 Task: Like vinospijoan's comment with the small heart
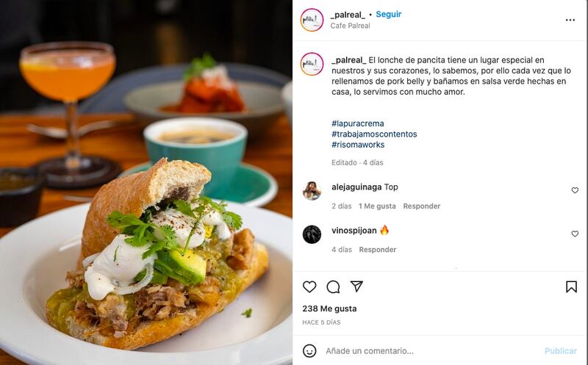[x=575, y=234]
